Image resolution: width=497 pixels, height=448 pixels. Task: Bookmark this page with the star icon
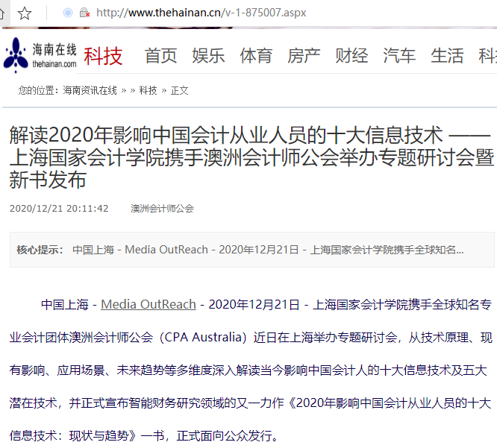coord(25,13)
